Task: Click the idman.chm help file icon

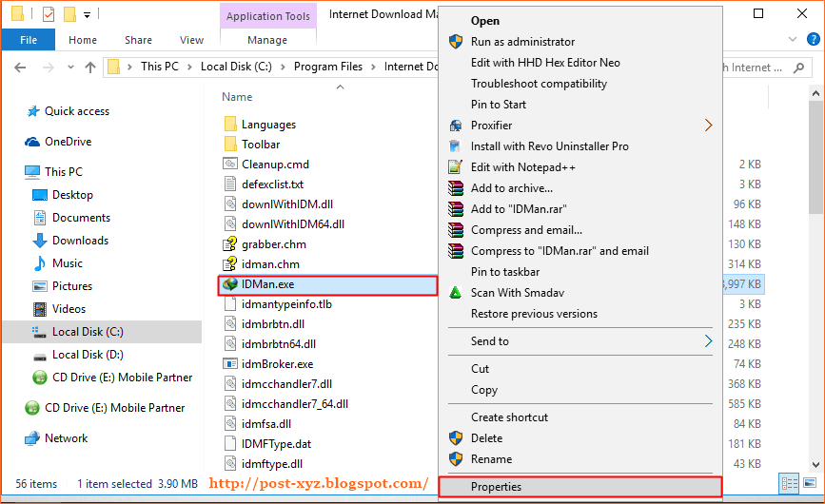Action: tap(230, 264)
